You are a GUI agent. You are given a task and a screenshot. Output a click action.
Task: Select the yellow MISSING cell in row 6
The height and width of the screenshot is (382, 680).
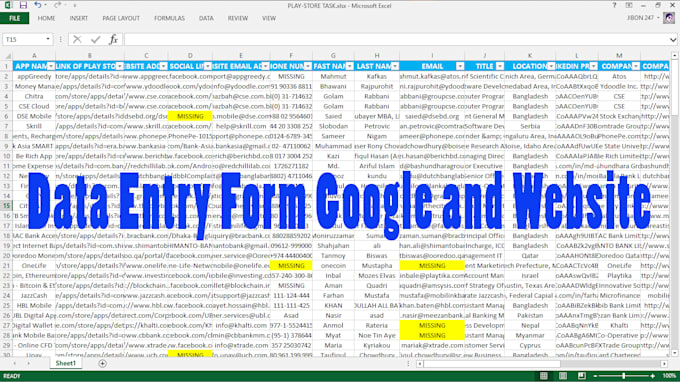pyautogui.click(x=190, y=116)
